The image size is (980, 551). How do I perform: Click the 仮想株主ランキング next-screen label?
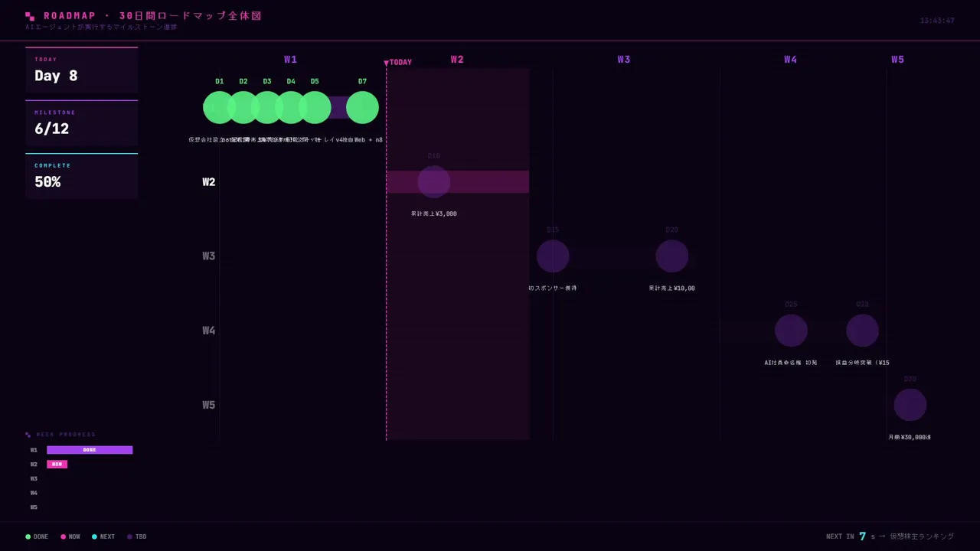[922, 536]
